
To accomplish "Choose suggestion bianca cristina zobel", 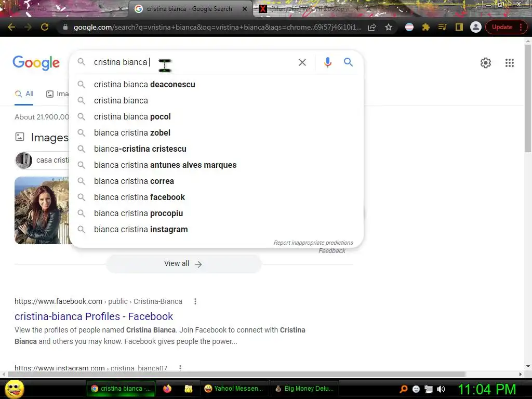I will click(x=216, y=132).
